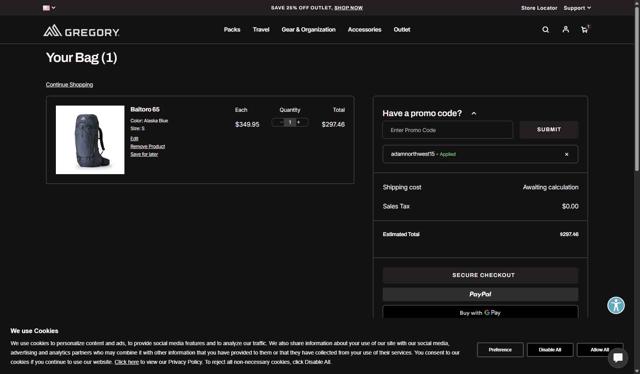Open the Packs menu
The width and height of the screenshot is (640, 374).
232,29
